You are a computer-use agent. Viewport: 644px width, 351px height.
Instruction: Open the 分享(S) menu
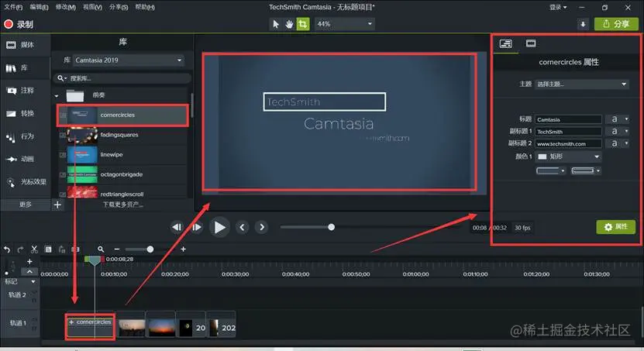click(119, 7)
